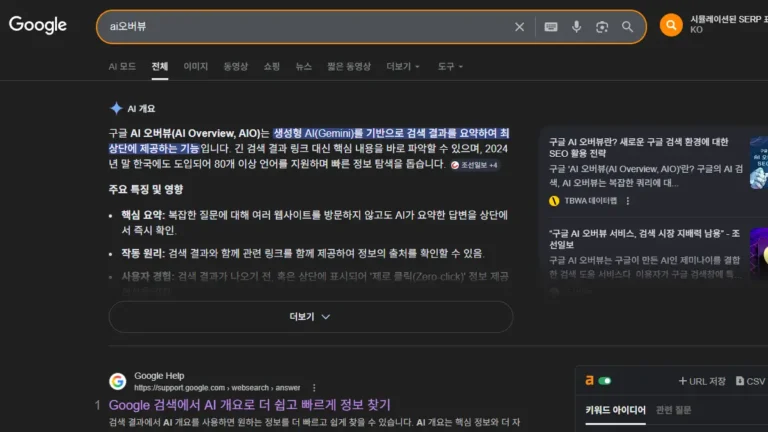The image size is (768, 432).
Task: Click the magnifier search icon in search box
Action: 627,27
